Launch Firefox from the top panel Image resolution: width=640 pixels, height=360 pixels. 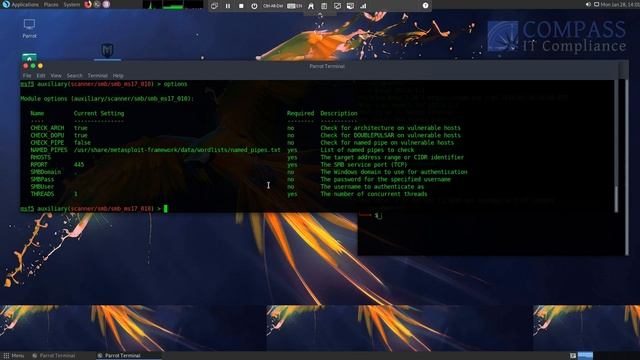(88, 4)
